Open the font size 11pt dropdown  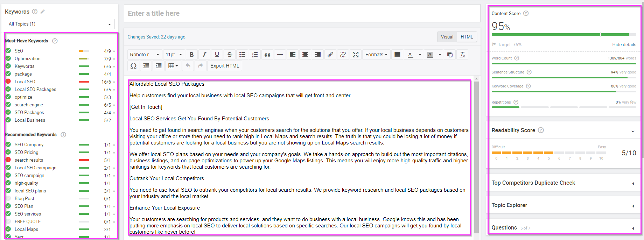174,55
